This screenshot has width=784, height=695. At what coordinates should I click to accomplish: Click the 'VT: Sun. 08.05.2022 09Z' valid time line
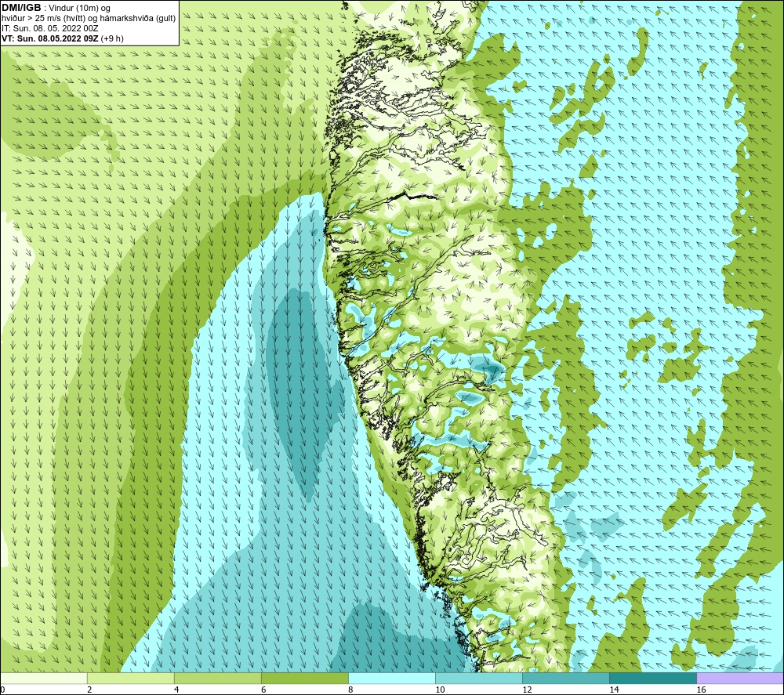[x=63, y=38]
